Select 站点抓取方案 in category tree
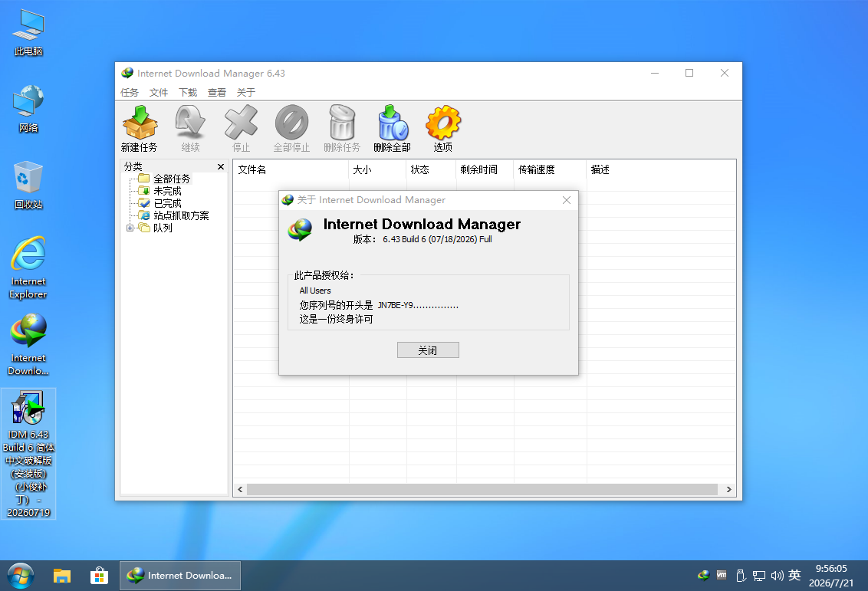 click(x=181, y=215)
